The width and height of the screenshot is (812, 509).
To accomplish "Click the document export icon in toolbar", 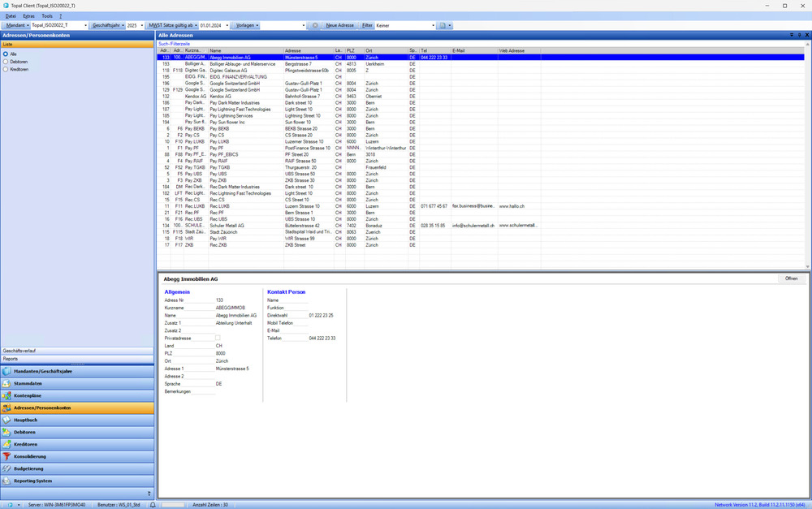I will pos(443,25).
